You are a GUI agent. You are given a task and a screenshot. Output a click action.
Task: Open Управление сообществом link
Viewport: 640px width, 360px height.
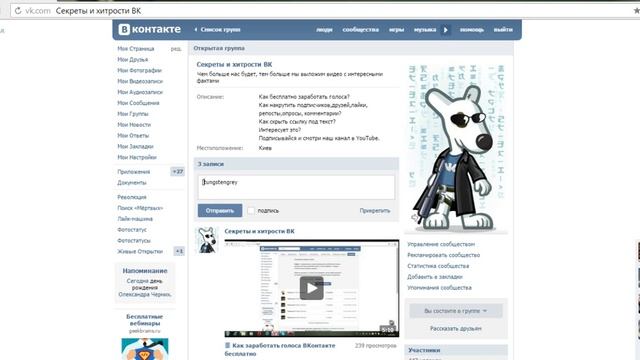pyautogui.click(x=441, y=244)
